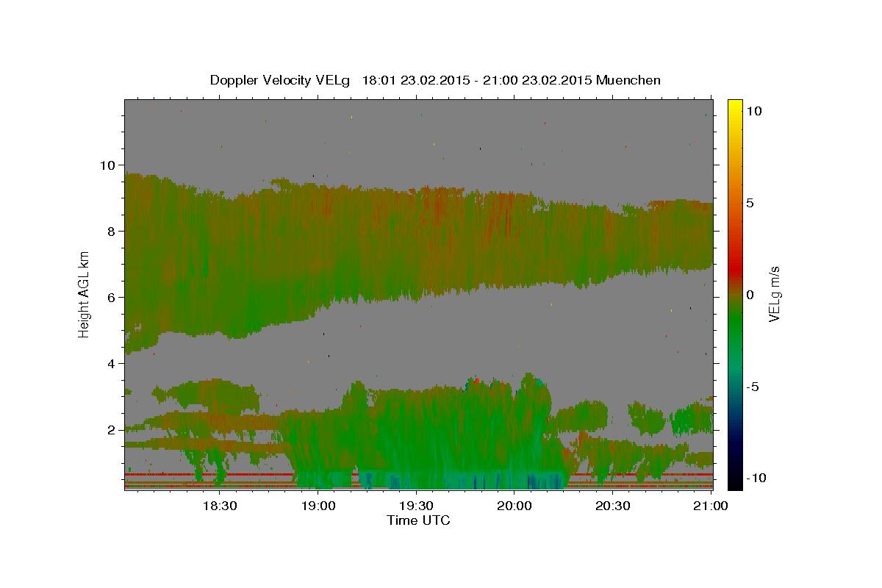Click the height axis tick label 10

[107, 165]
